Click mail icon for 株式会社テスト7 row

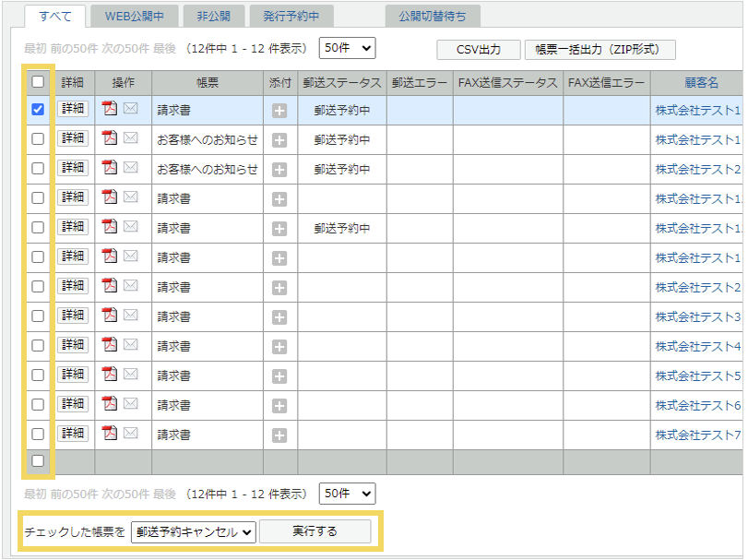(x=131, y=434)
